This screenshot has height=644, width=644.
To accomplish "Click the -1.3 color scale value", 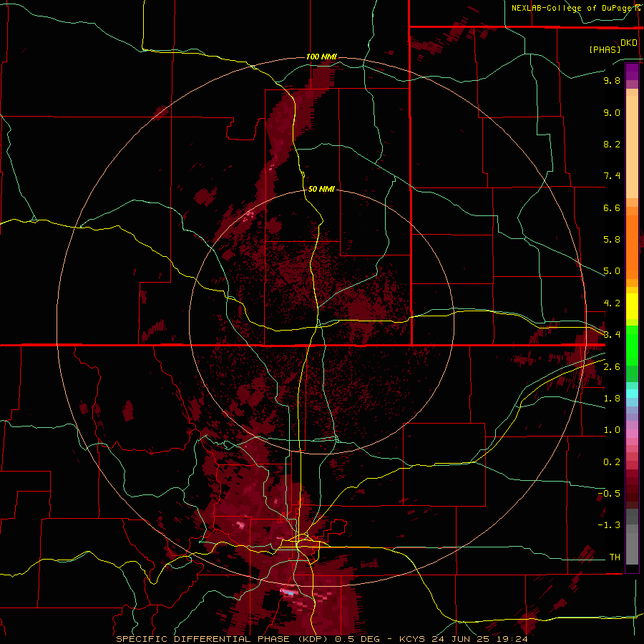I will coord(609,525).
